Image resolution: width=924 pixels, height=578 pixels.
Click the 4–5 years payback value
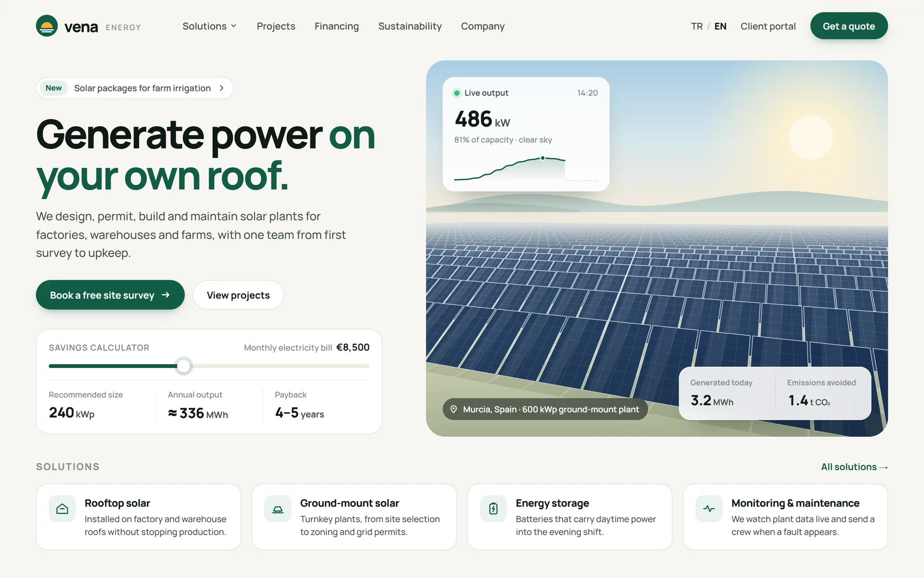(299, 413)
